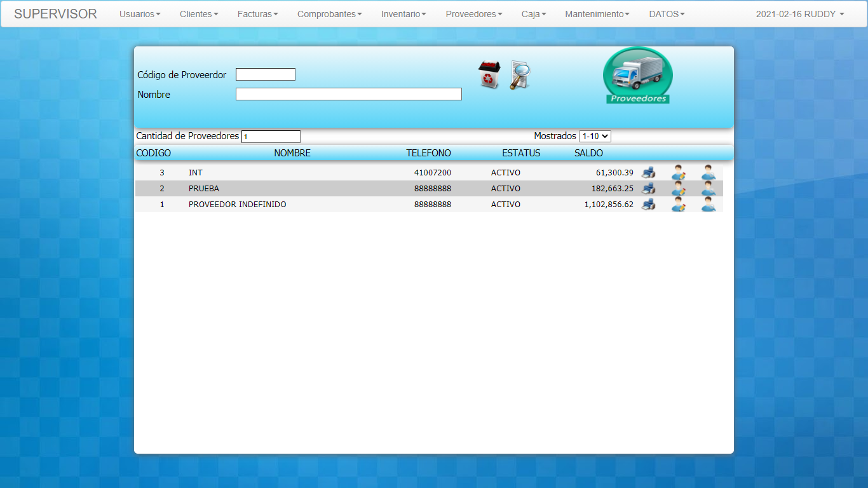Click the SUPERVISOR brand link
868x488 pixels.
(x=55, y=14)
